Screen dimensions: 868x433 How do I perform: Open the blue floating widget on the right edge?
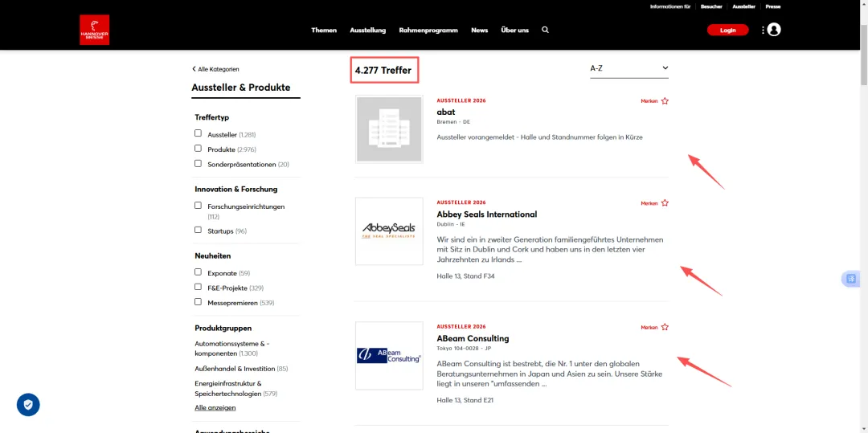point(850,279)
